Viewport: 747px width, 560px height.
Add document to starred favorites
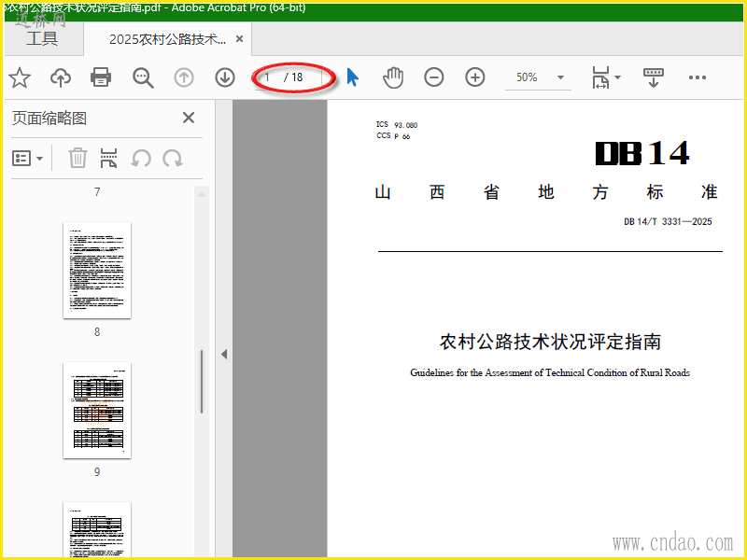point(20,77)
